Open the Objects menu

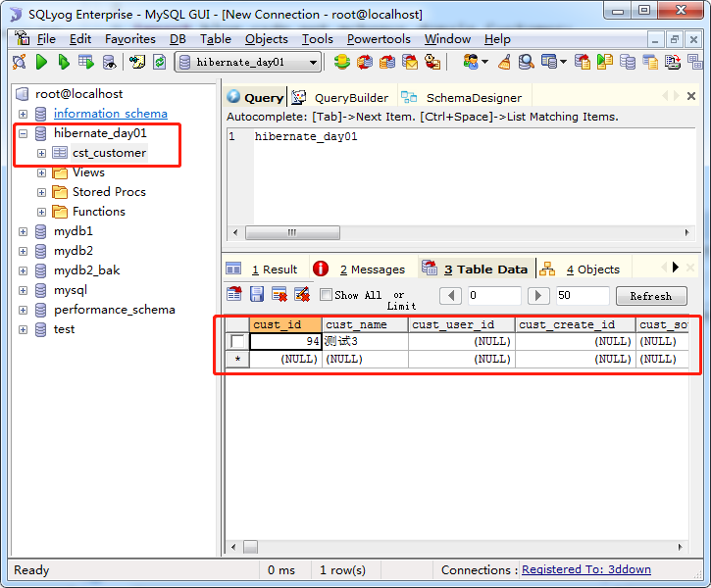point(267,39)
